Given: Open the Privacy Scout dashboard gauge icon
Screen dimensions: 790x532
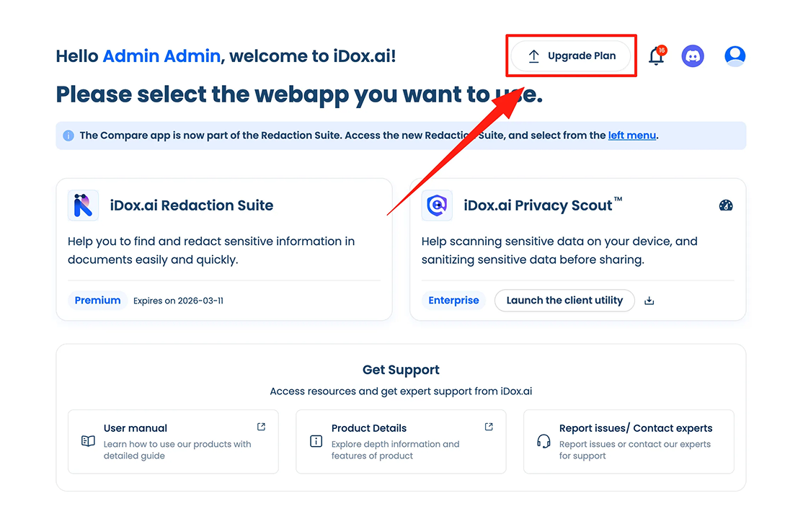Looking at the screenshot, I should click(726, 205).
